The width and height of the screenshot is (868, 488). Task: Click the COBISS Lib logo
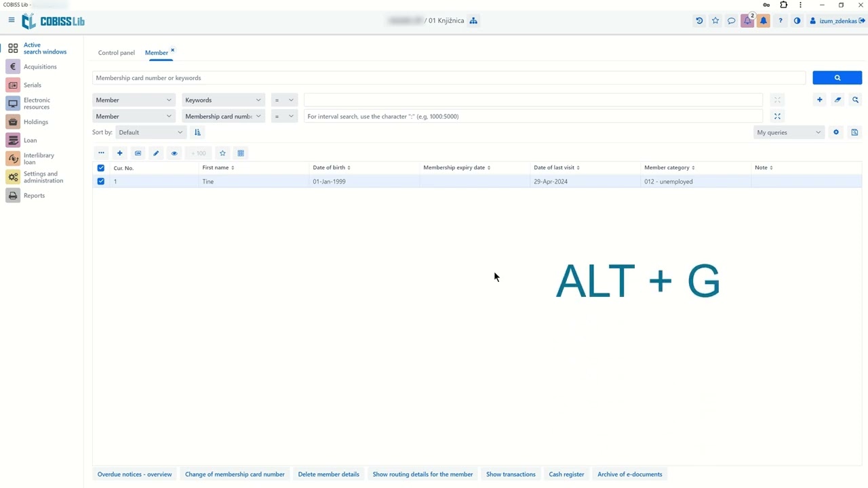(53, 21)
